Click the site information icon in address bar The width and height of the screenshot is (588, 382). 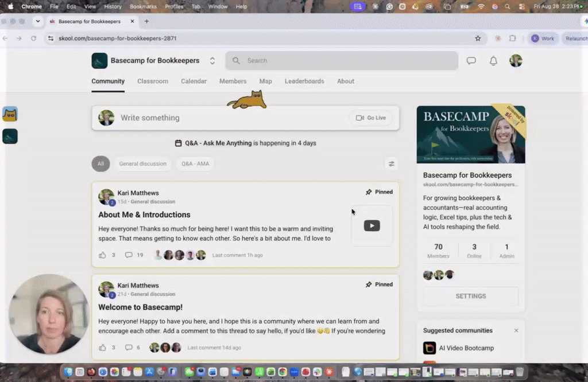51,38
